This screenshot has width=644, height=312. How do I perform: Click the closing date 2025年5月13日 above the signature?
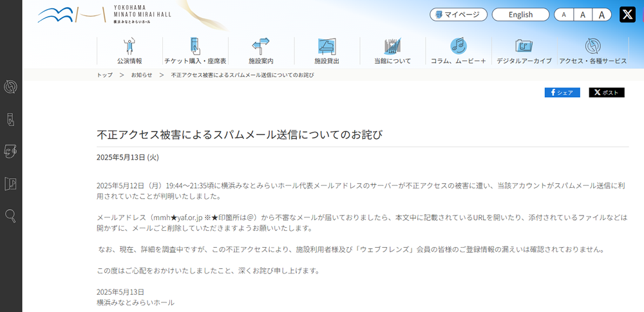click(x=120, y=292)
